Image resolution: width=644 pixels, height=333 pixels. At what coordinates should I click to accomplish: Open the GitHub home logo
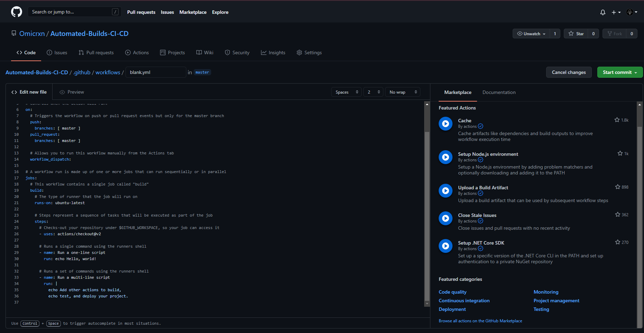pyautogui.click(x=17, y=12)
